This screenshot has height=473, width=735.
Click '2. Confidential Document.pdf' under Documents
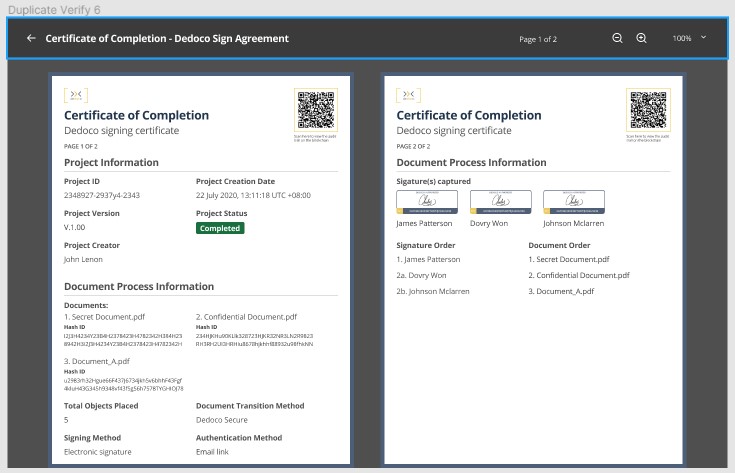(247, 317)
